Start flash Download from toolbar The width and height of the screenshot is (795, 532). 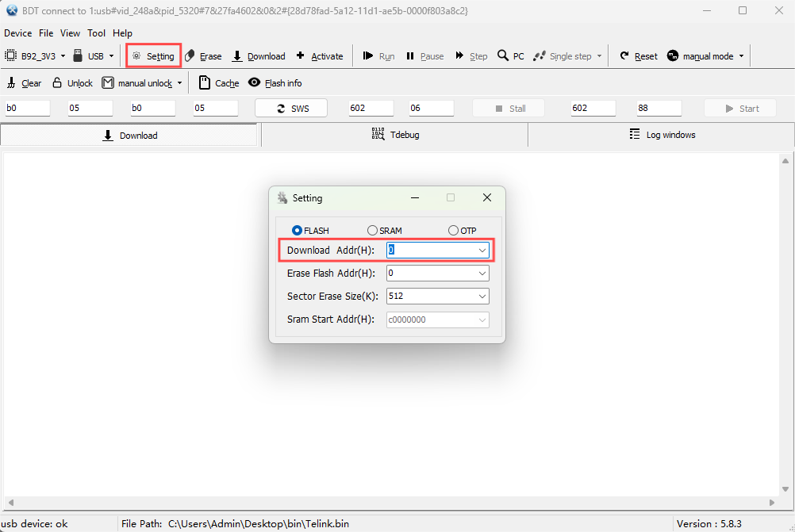259,55
